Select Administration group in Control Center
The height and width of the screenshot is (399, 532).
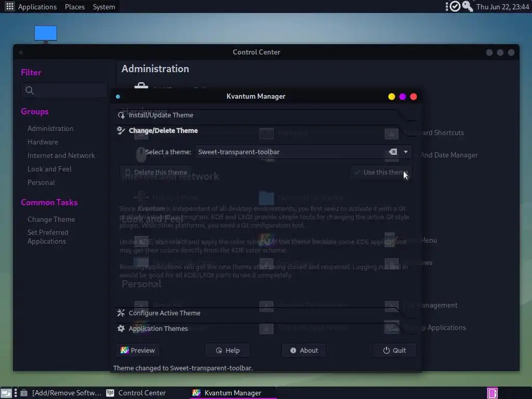[50, 129]
